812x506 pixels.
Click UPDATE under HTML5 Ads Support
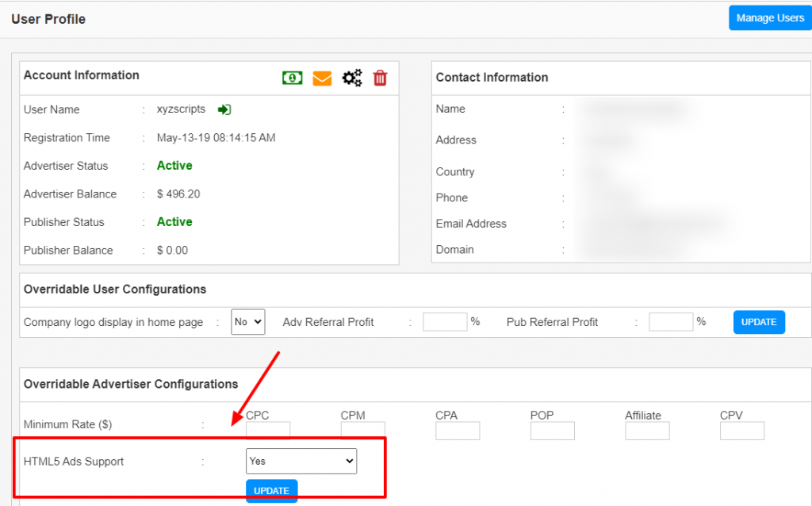tap(271, 490)
